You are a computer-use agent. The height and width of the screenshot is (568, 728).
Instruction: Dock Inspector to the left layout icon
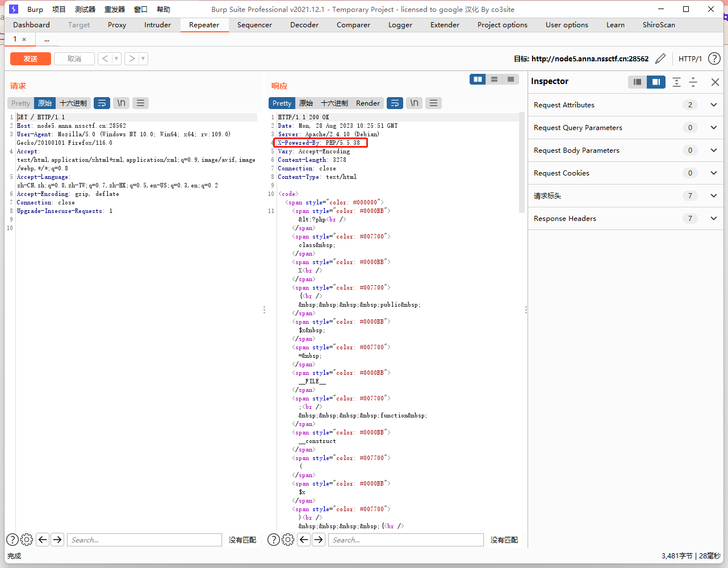pos(637,82)
